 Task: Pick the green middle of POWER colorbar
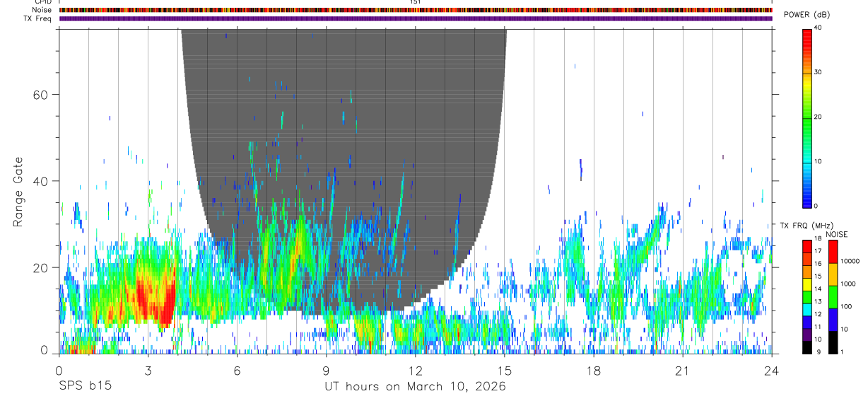click(x=807, y=117)
